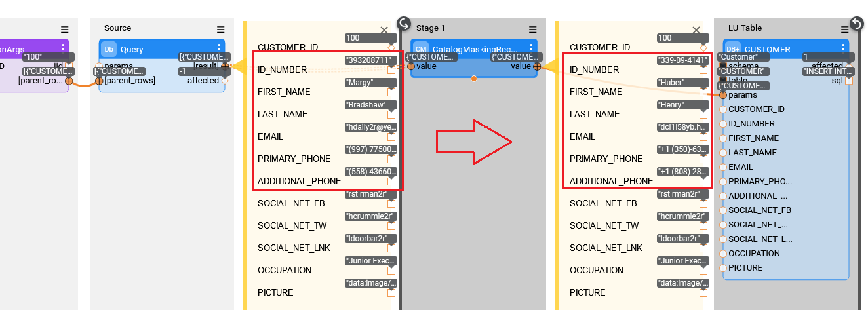Select the CUSTOMER_ID input port on CUSTOMER actor
This screenshot has width=868, height=310.
tap(723, 109)
